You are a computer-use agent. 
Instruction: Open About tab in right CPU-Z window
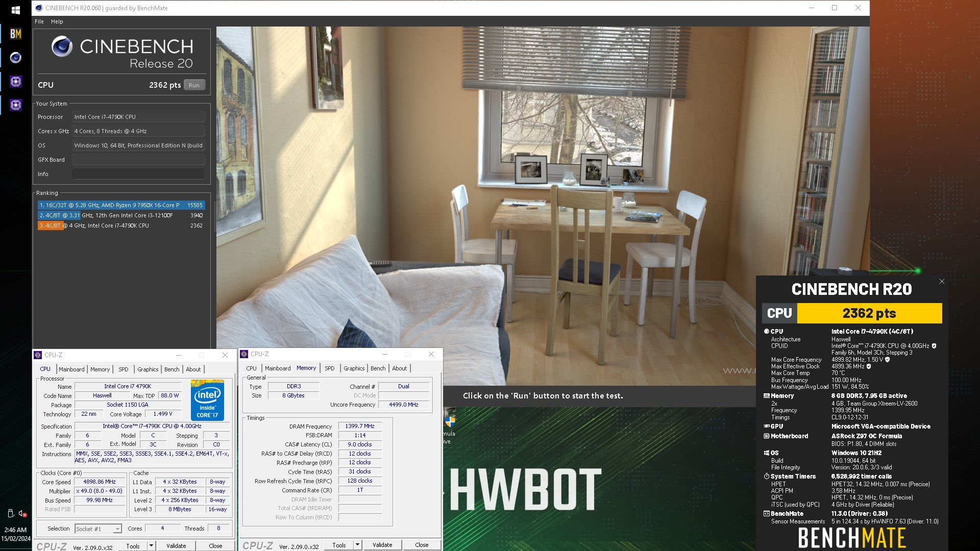400,368
